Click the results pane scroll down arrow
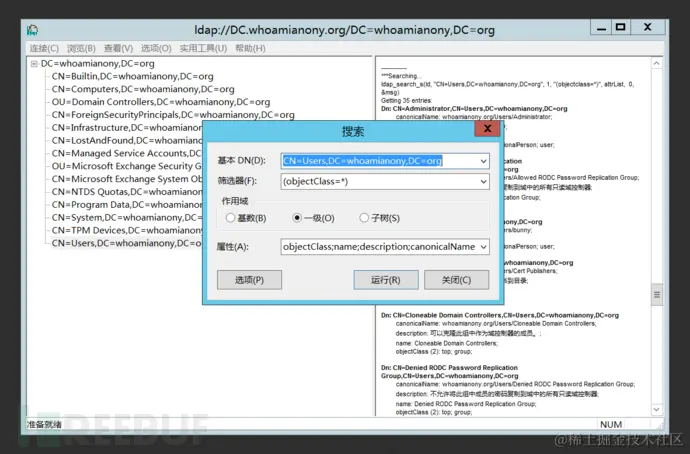The height and width of the screenshot is (454, 690). pyautogui.click(x=657, y=410)
